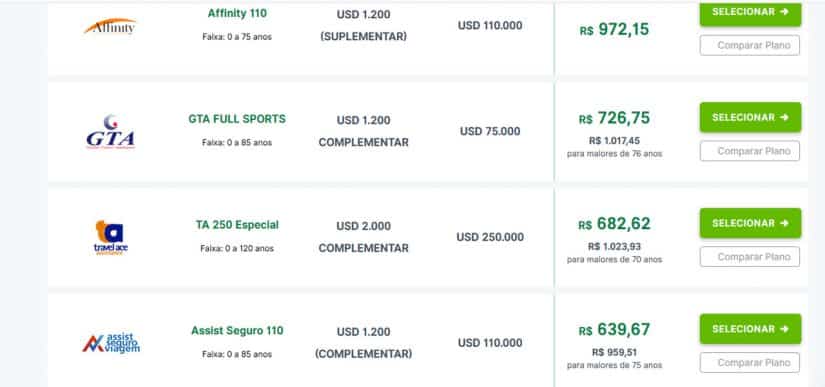Click the Assist Seguro Viagem logo
The width and height of the screenshot is (825, 387).
(111, 343)
